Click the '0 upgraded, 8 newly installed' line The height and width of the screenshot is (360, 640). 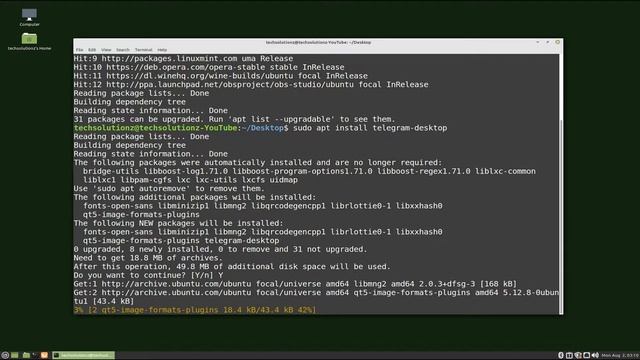(x=220, y=249)
